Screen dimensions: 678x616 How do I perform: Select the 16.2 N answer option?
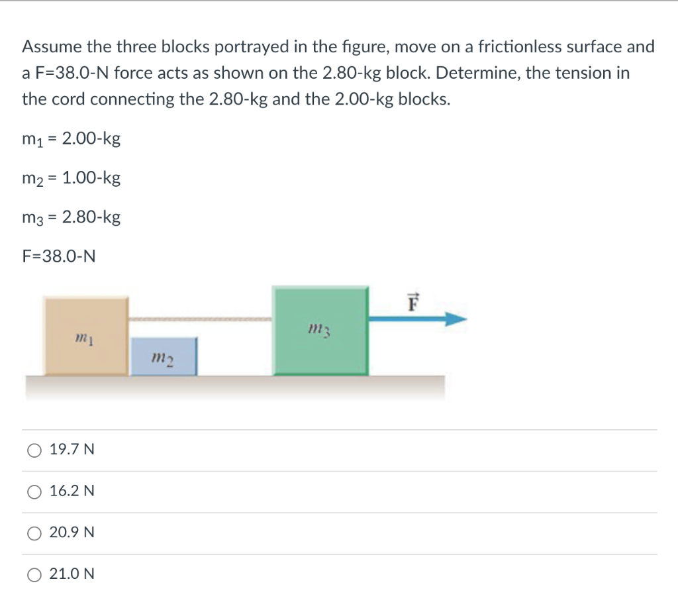[33, 491]
